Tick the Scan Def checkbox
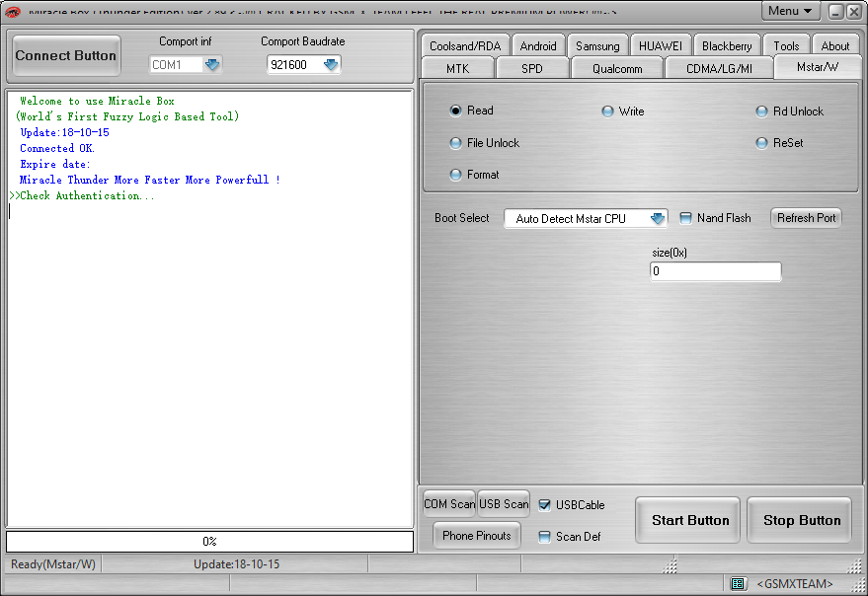The height and width of the screenshot is (596, 868). click(x=545, y=537)
